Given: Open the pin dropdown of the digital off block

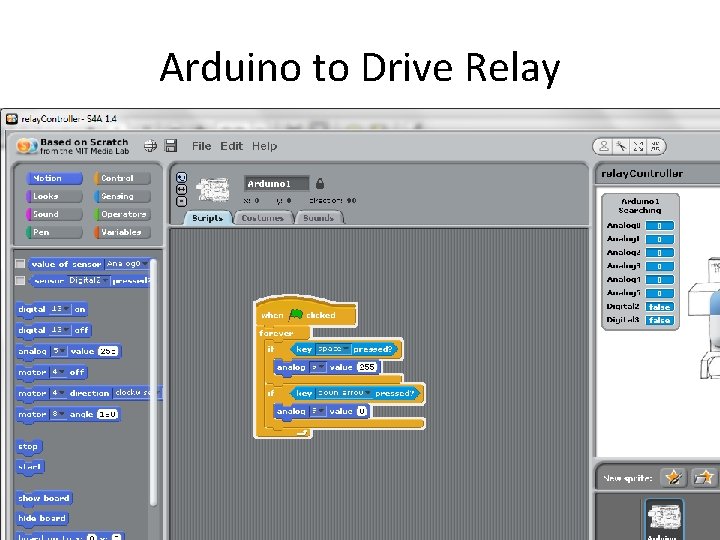Looking at the screenshot, I should click(x=60, y=330).
